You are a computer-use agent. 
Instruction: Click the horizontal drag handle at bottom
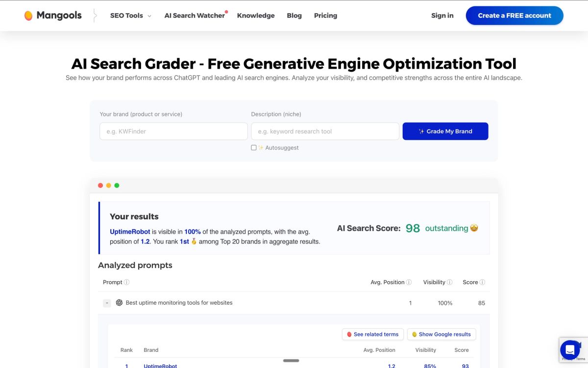(291, 361)
